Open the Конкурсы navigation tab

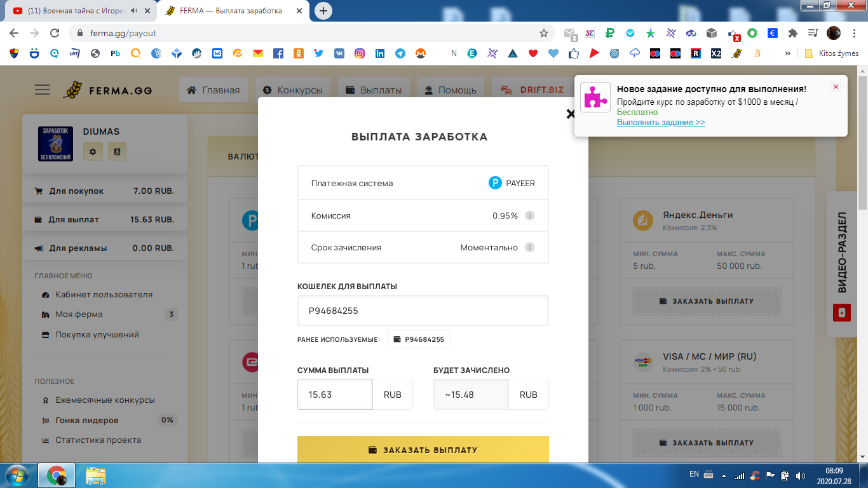tap(292, 90)
